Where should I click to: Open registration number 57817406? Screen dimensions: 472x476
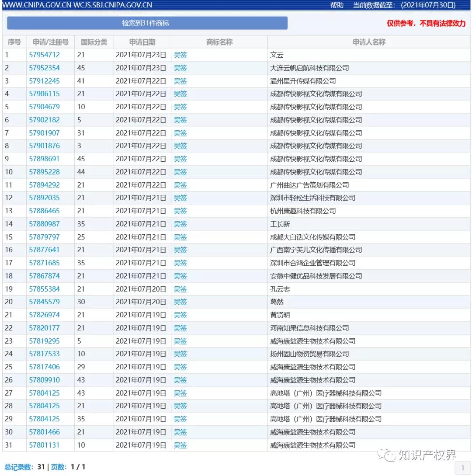tap(44, 367)
